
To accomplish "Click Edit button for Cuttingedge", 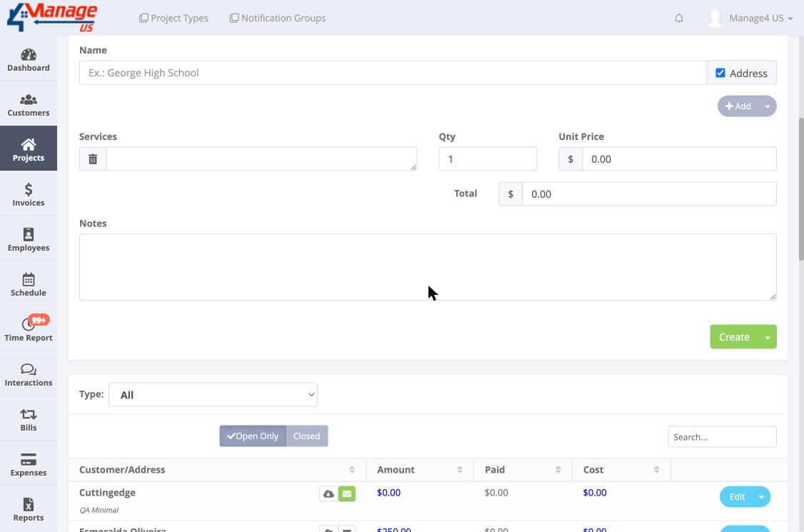I will (736, 496).
